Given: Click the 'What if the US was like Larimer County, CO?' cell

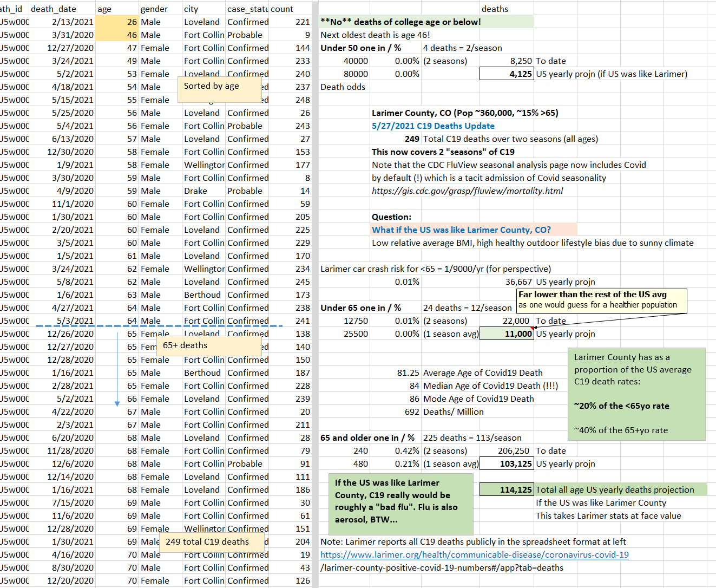Looking at the screenshot, I should 474,230.
